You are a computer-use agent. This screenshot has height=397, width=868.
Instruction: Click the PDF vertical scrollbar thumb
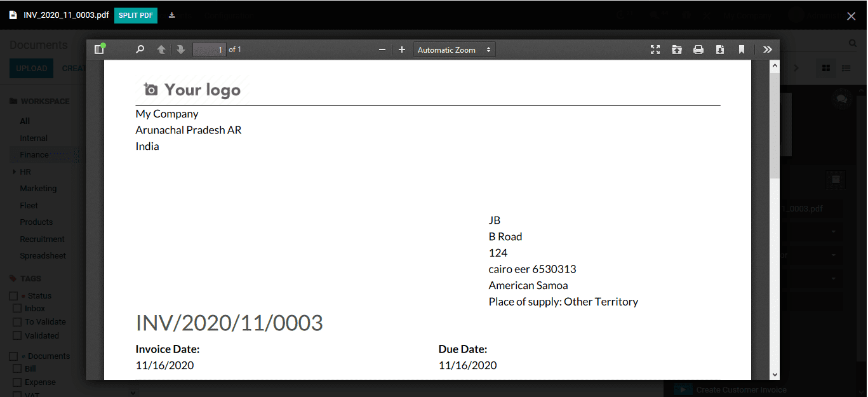(775, 125)
